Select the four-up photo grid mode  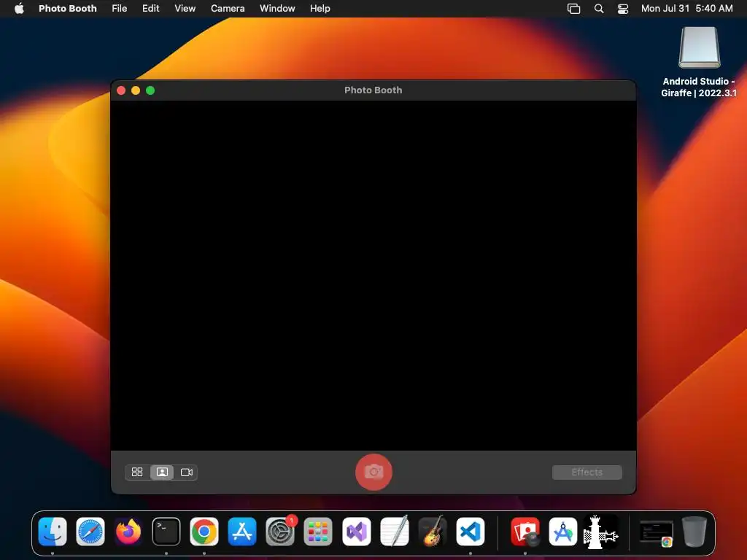point(137,472)
